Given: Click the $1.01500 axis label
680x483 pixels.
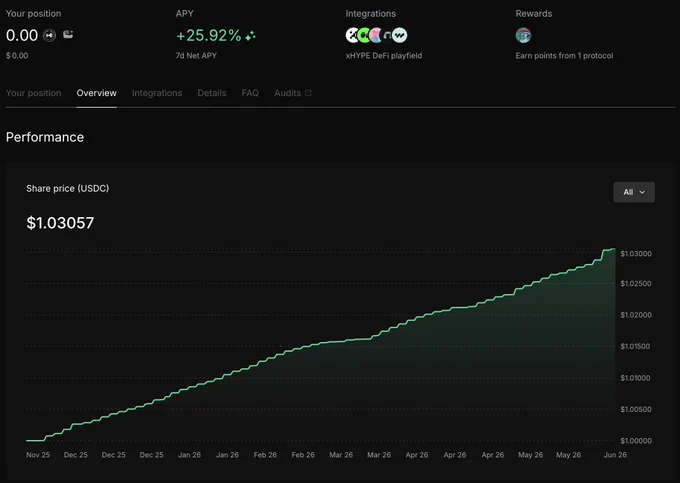Looking at the screenshot, I should (x=635, y=346).
